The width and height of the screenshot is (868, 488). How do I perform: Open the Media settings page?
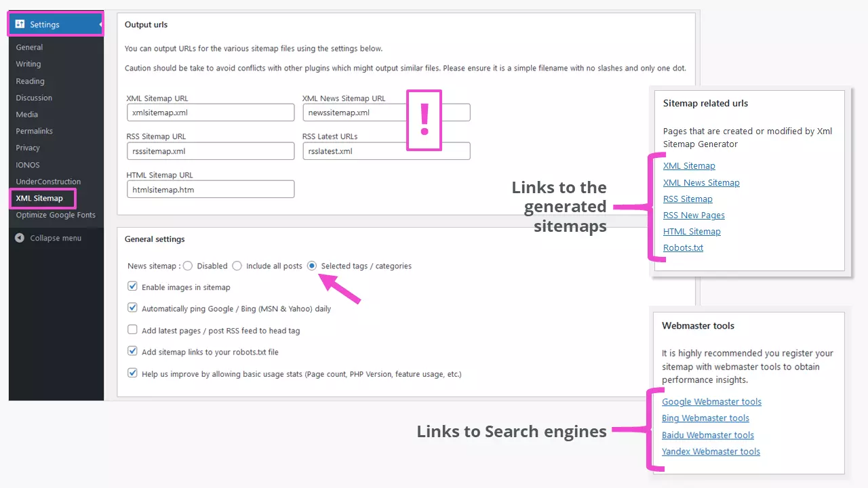click(27, 115)
